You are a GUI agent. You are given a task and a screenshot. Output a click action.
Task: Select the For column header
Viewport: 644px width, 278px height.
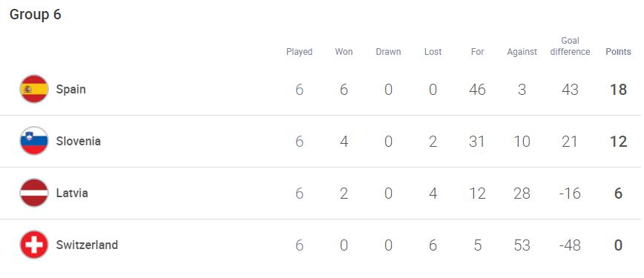point(477,52)
